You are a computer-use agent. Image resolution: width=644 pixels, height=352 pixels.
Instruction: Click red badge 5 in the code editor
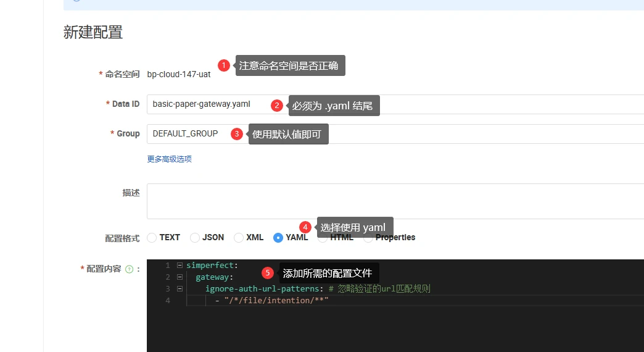(x=267, y=273)
